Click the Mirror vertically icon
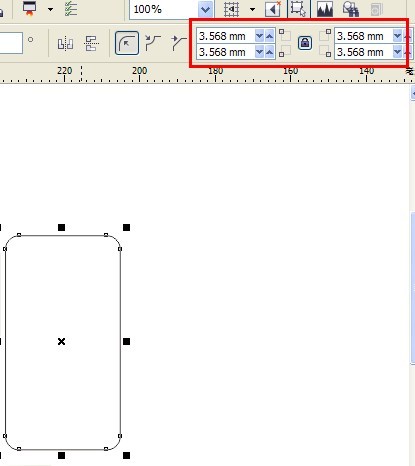415x466 pixels. [x=91, y=44]
